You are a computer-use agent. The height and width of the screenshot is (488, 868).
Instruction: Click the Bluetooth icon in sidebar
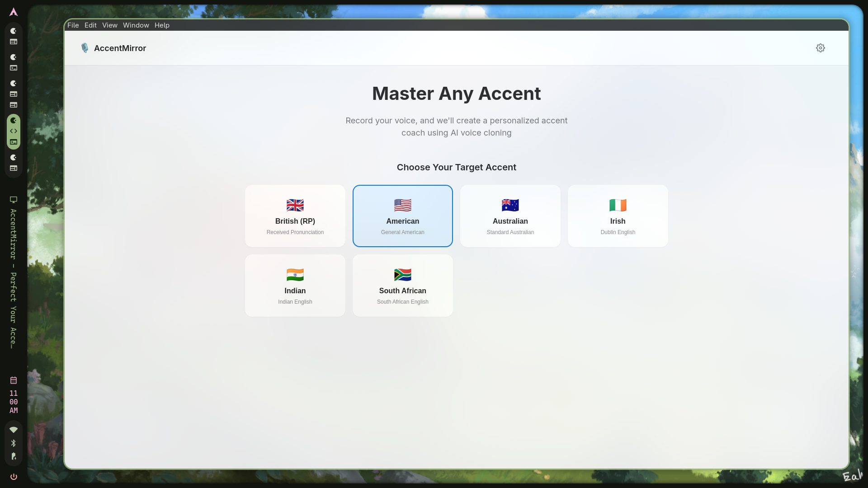click(x=14, y=443)
